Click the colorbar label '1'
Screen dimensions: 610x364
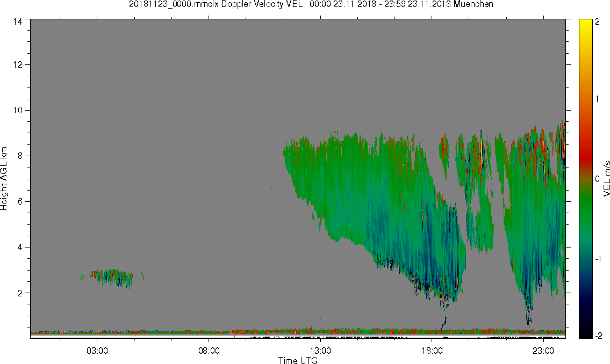point(597,99)
